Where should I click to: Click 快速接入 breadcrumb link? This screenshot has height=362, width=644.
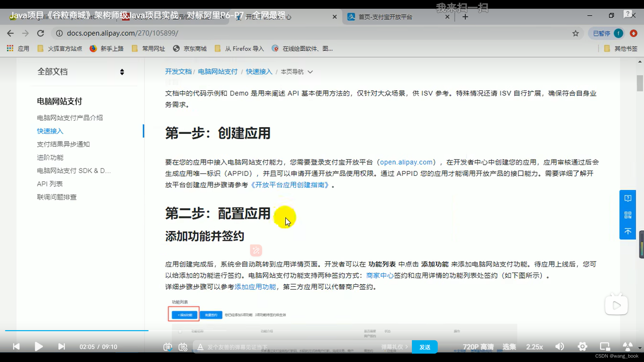259,72
